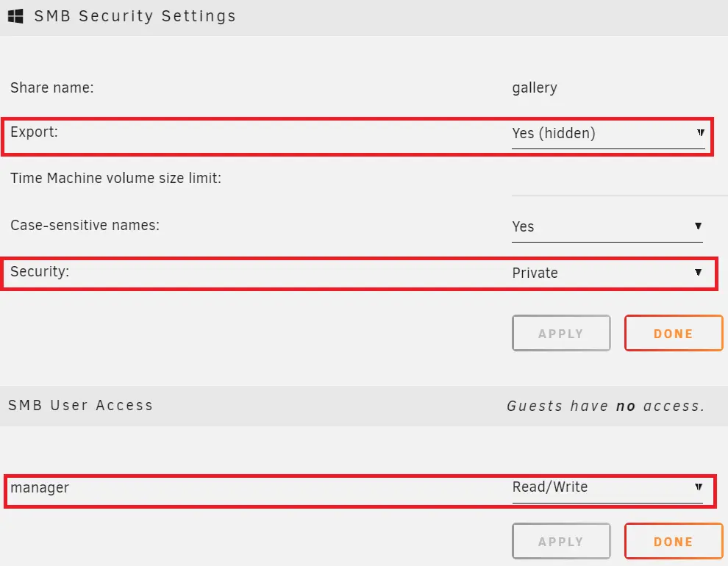
Task: Click Done under SMB Security Settings
Action: pyautogui.click(x=674, y=333)
